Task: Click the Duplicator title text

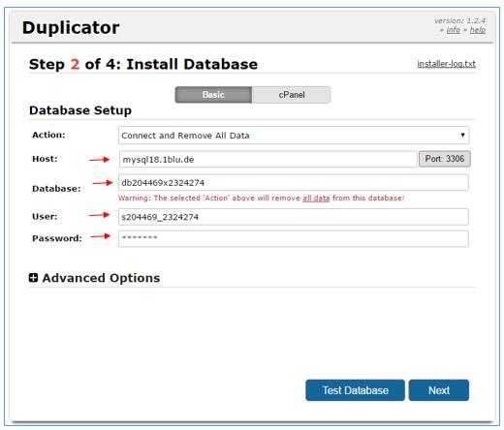Action: [71, 27]
